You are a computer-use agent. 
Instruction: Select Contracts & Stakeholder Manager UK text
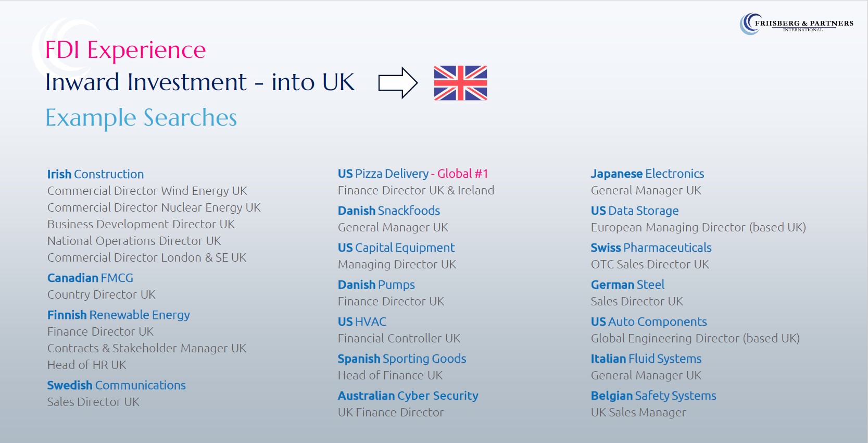[x=147, y=348]
